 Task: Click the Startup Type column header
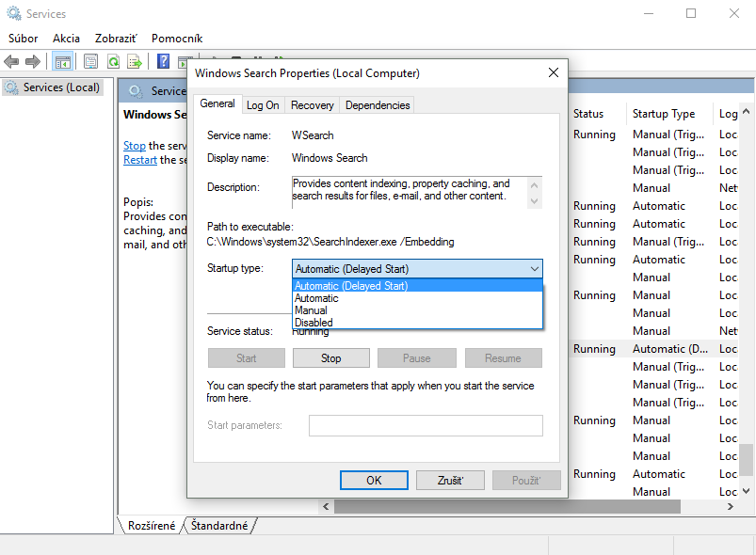point(669,114)
